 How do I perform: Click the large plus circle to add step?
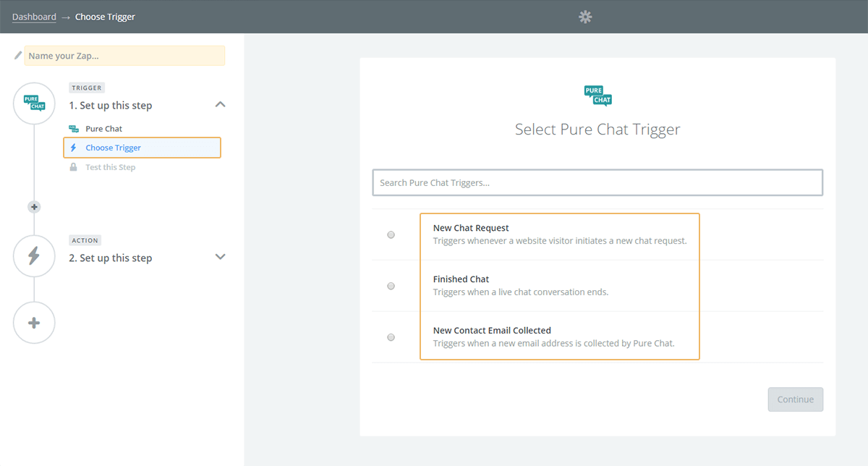pos(34,323)
